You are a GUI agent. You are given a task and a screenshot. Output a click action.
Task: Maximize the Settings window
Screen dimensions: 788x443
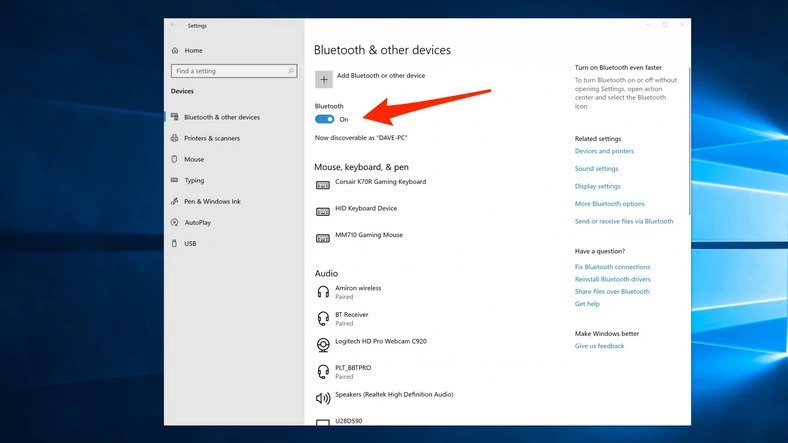(x=665, y=25)
